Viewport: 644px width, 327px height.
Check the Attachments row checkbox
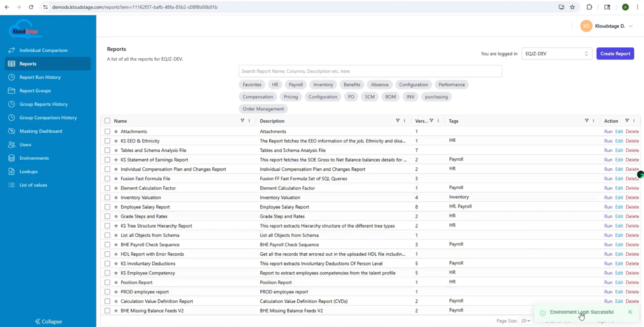point(107,131)
